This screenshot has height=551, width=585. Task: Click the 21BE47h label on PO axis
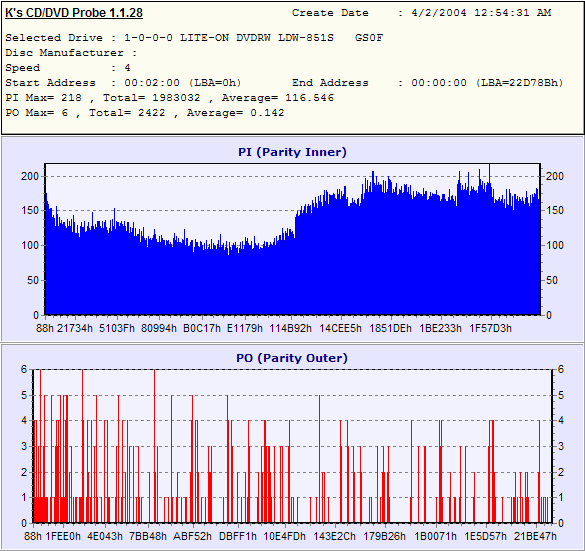(x=535, y=536)
